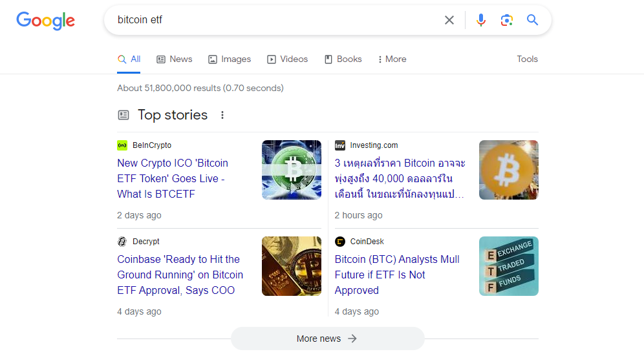Viewport: 644px width, 354px height.
Task: Open CoinDesk Bitcoin Analysts Mull Future article
Action: (x=397, y=275)
